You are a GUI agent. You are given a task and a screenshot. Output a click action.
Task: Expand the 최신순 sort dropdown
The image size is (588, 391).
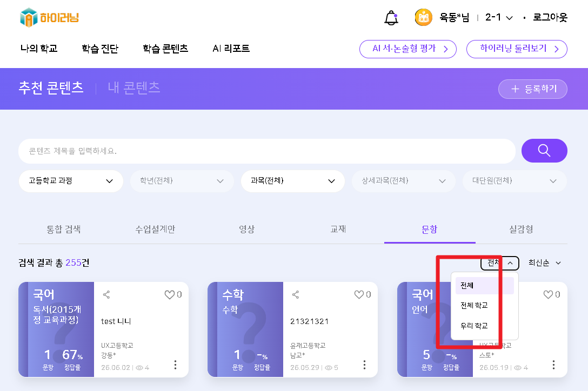tap(545, 263)
